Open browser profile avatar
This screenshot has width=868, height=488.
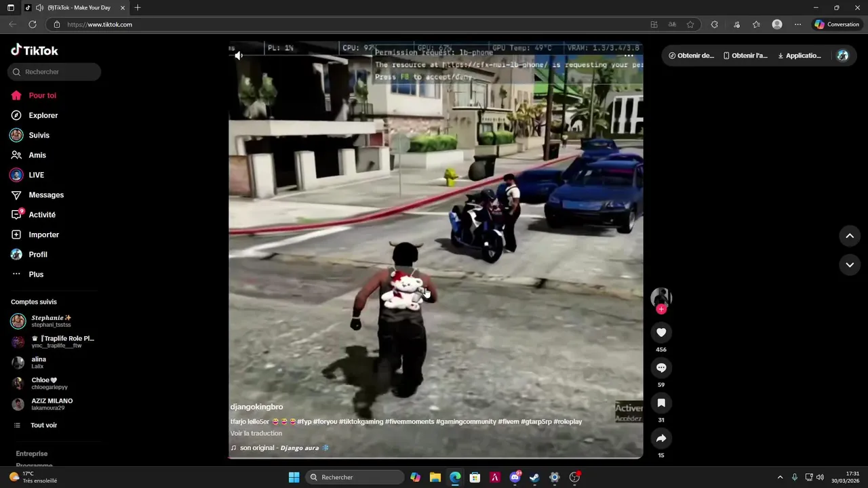(x=777, y=24)
